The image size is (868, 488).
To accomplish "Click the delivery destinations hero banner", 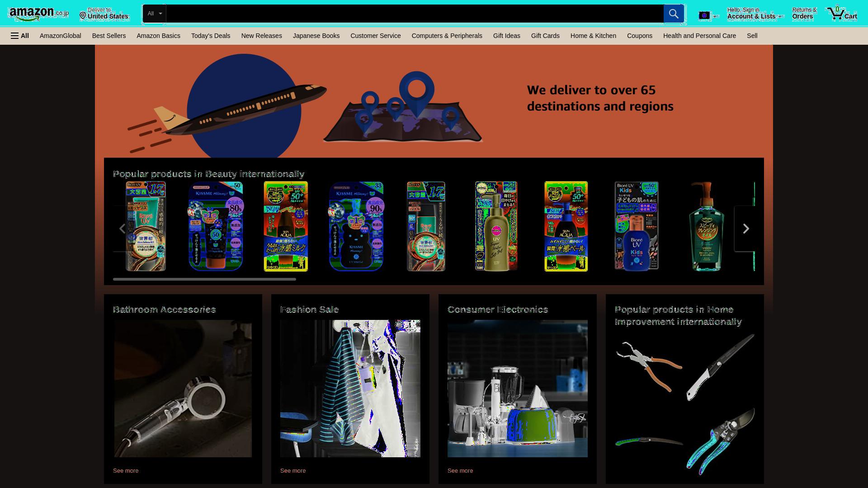I will [434, 102].
